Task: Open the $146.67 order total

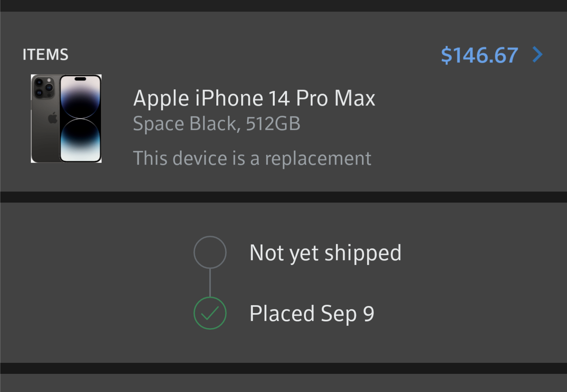Action: point(479,55)
